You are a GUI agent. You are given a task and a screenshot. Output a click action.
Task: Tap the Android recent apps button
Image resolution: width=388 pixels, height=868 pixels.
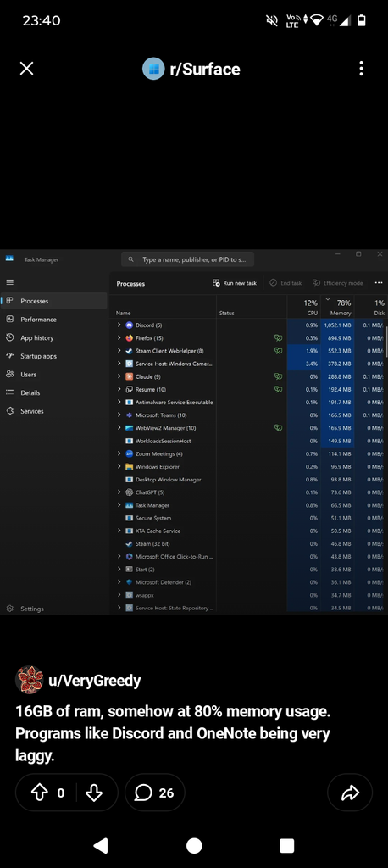pyautogui.click(x=286, y=845)
